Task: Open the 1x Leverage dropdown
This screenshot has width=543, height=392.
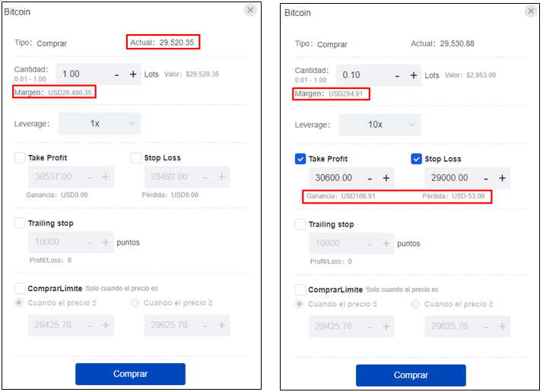Action: pos(100,123)
